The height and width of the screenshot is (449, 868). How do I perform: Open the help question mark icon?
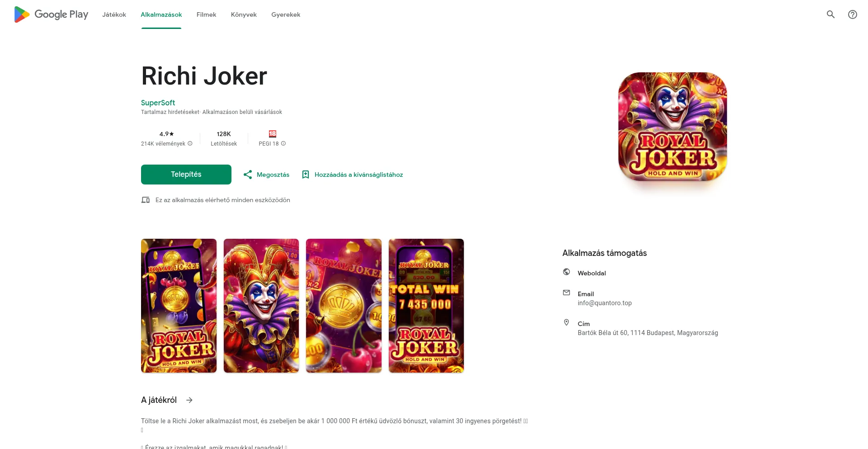852,14
